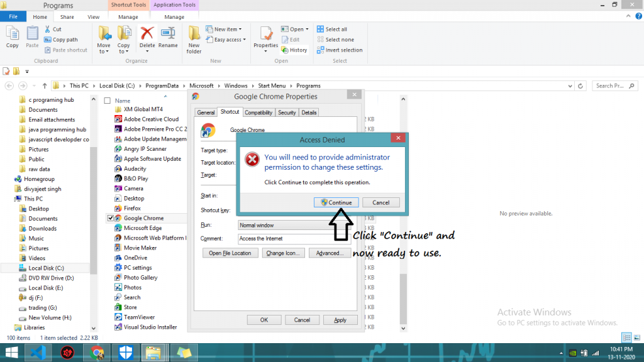Click the Advanced button in Properties
The width and height of the screenshot is (644, 362).
(330, 253)
